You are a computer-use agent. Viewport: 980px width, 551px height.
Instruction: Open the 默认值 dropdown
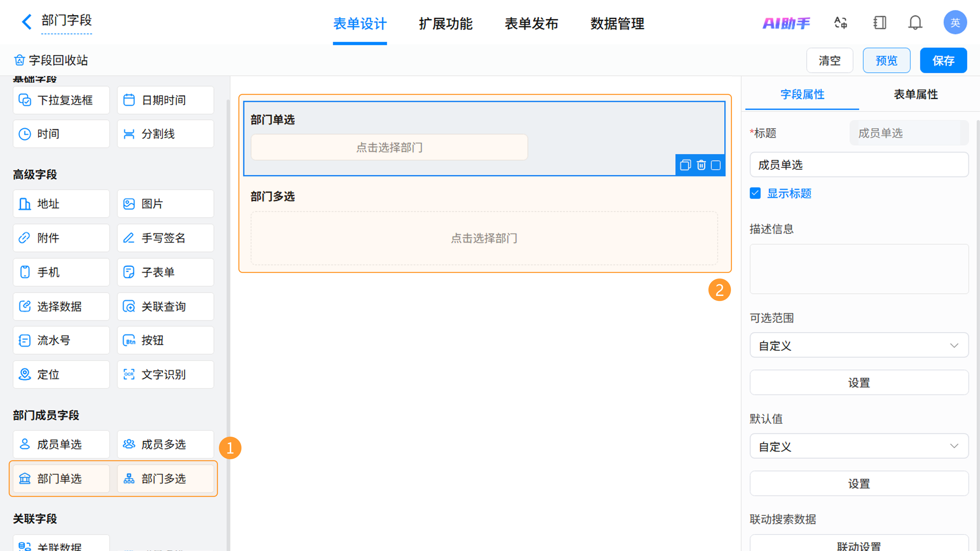859,446
